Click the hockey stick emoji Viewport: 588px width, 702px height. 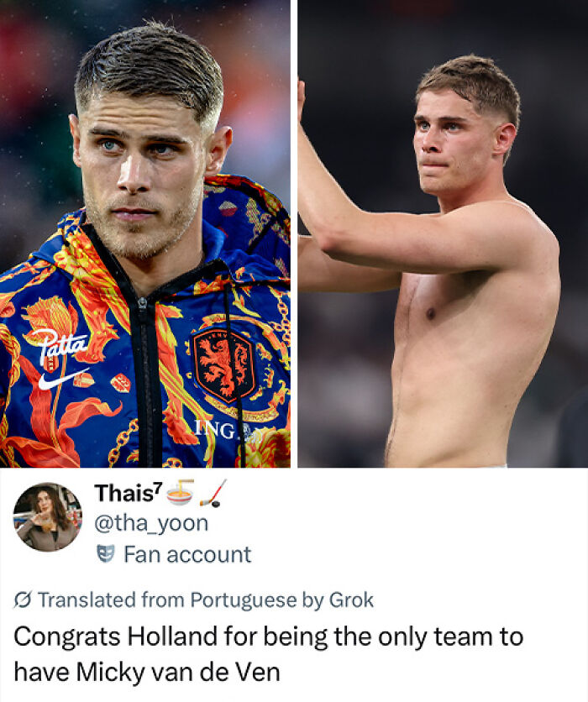click(x=213, y=493)
